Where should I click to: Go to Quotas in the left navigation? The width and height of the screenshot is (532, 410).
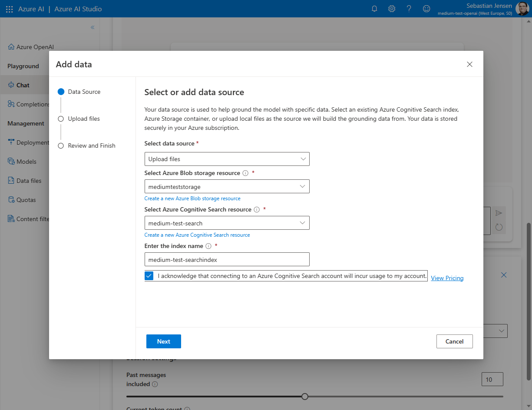[x=26, y=200]
